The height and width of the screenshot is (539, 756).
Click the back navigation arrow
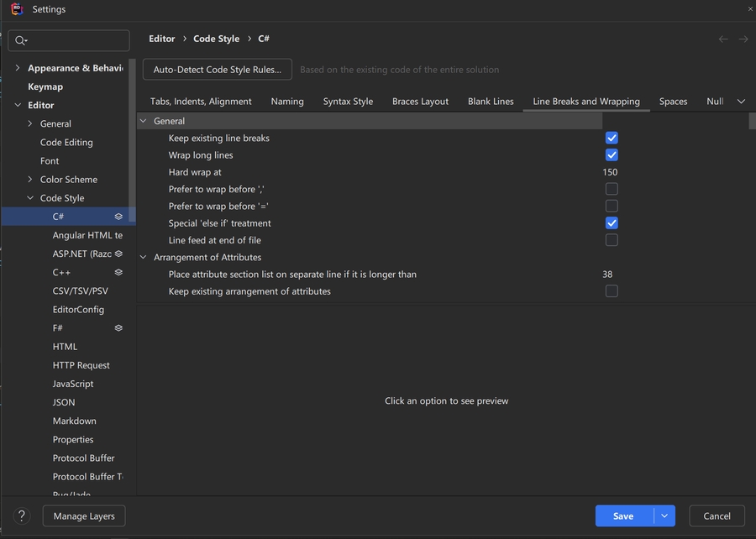[723, 39]
